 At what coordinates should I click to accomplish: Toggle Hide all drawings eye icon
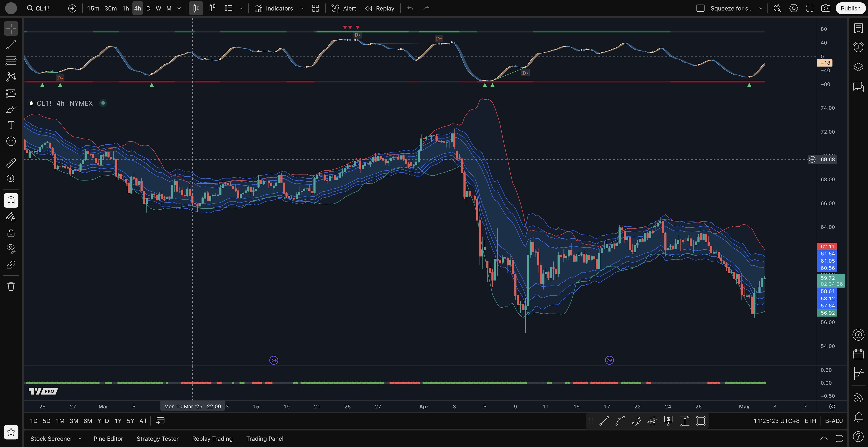[11, 248]
